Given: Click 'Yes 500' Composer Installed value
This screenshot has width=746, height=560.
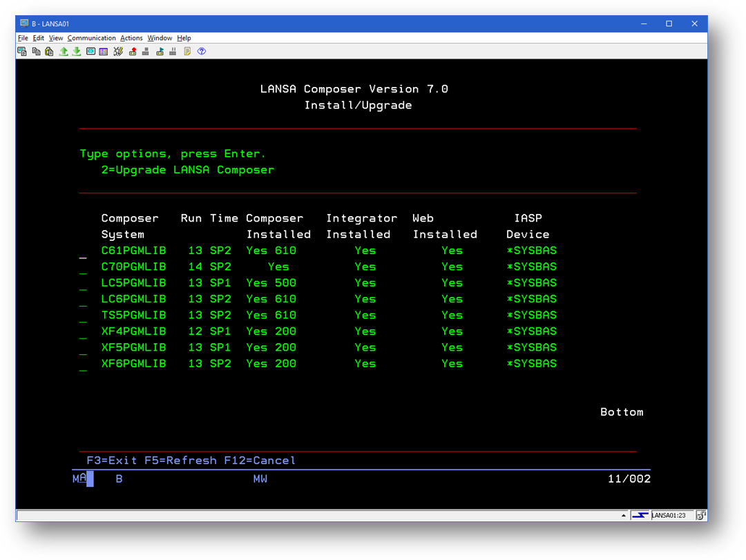Looking at the screenshot, I should (x=271, y=282).
